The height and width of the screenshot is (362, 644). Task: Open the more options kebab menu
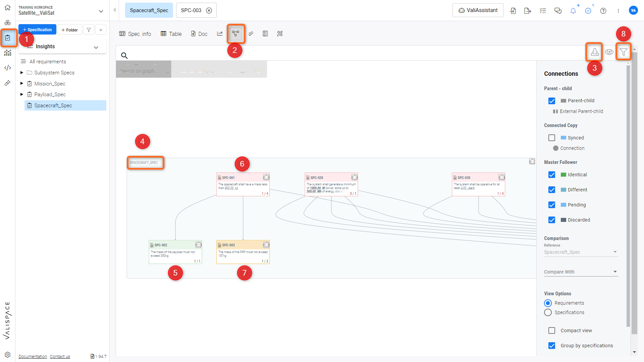618,11
